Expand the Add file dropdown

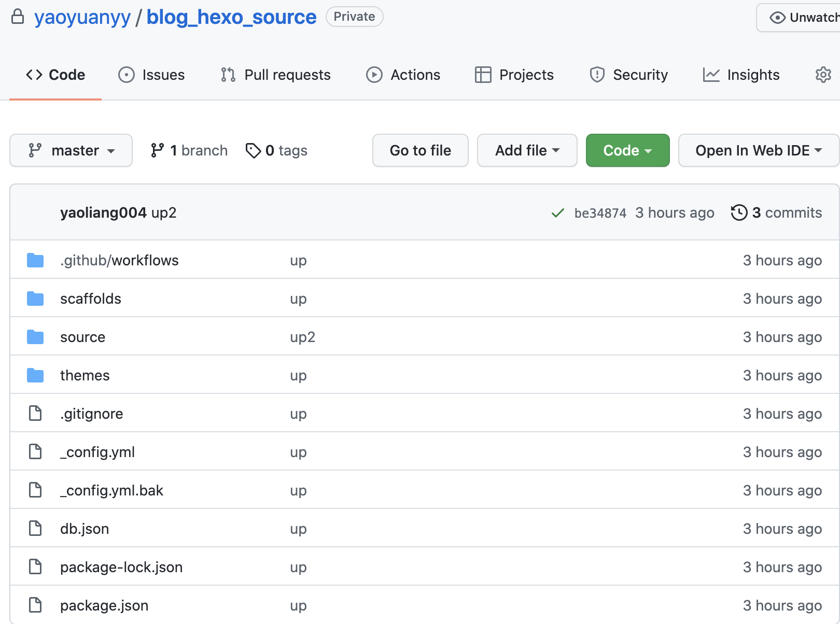coord(527,150)
